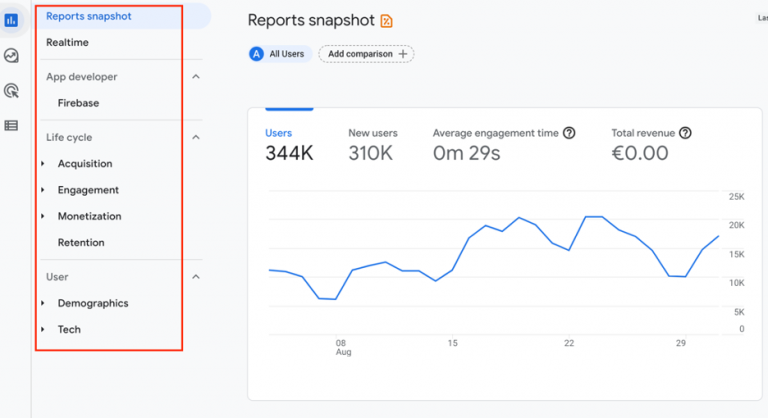This screenshot has height=418, width=768.
Task: Click the blue A badge on All Users
Action: 257,54
